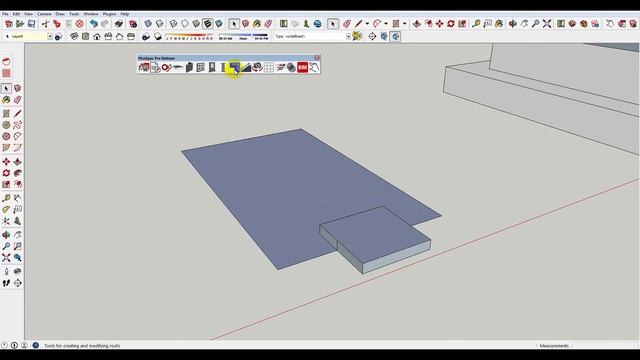This screenshot has height=360, width=640.
Task: Adjust the shadow date month slider
Action: coord(189,36)
